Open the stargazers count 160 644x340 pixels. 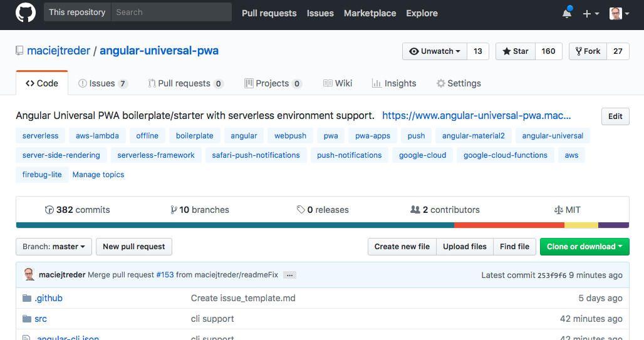coord(548,51)
